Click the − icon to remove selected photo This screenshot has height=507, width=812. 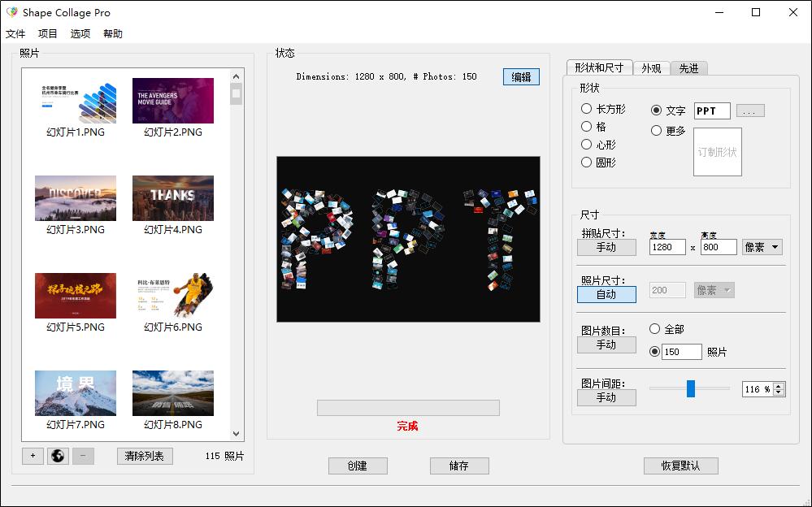click(81, 456)
